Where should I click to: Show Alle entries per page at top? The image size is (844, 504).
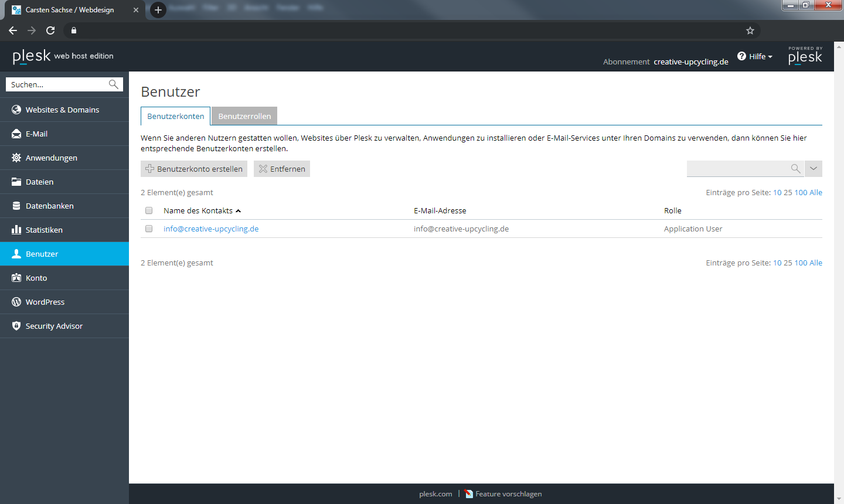click(816, 192)
